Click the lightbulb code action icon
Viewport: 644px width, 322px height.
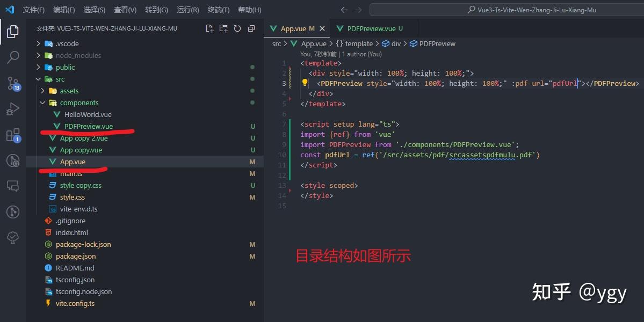point(305,83)
